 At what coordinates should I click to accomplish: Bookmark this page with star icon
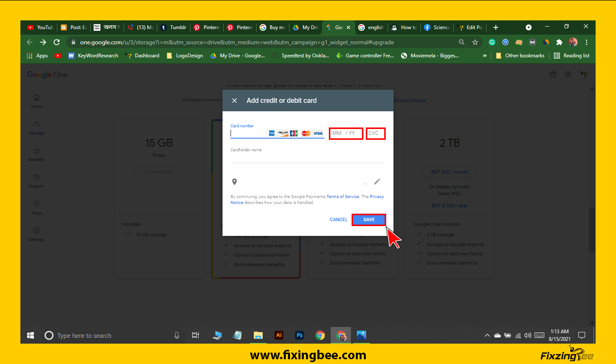tap(475, 42)
